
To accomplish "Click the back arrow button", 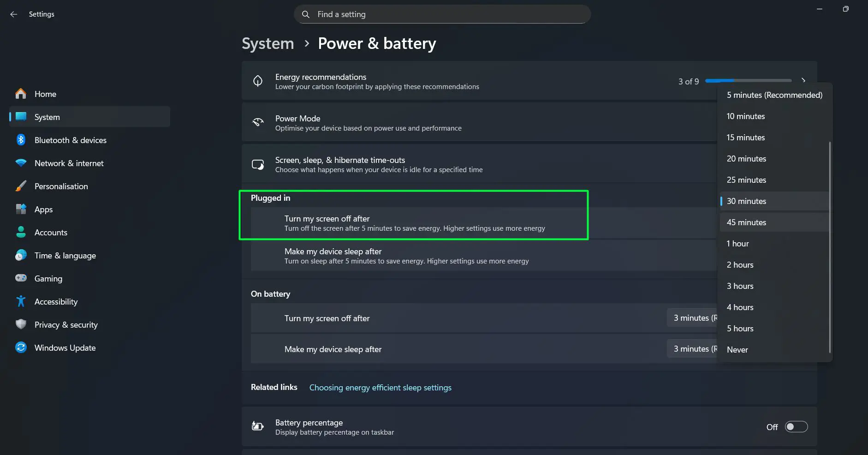I will tap(13, 14).
